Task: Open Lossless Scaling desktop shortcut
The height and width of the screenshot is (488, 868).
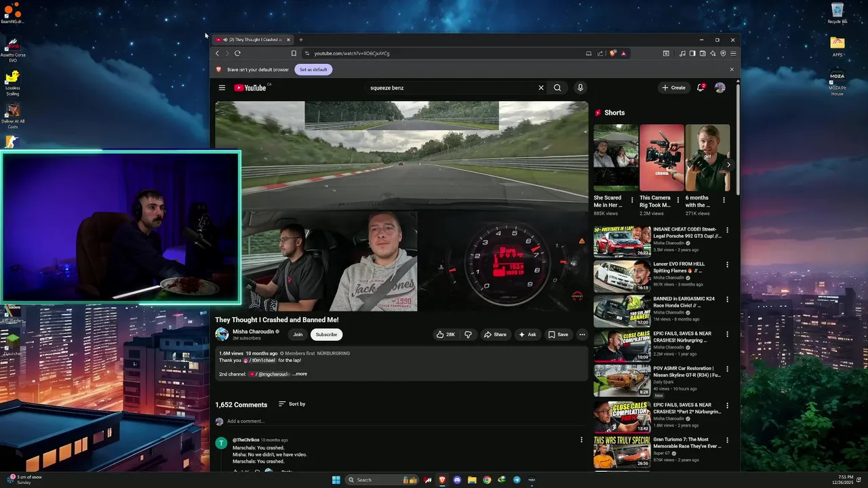Action: click(x=12, y=82)
